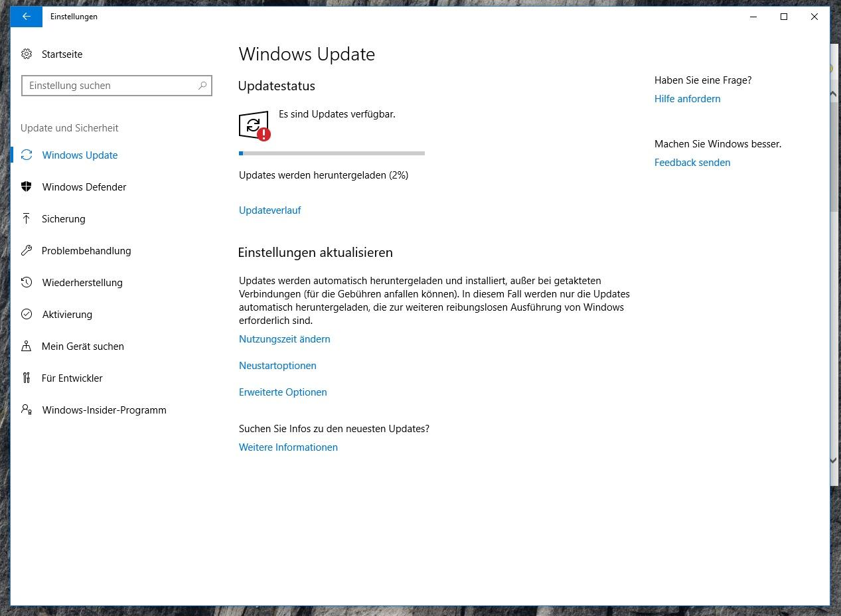This screenshot has height=616, width=841.
Task: Open Erweiterte Optionen
Action: tap(283, 392)
